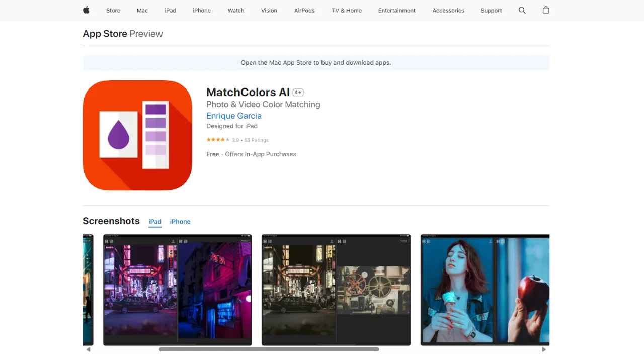Go to the AirPods menu item
Screen dimensions: 644x362
click(x=304, y=11)
